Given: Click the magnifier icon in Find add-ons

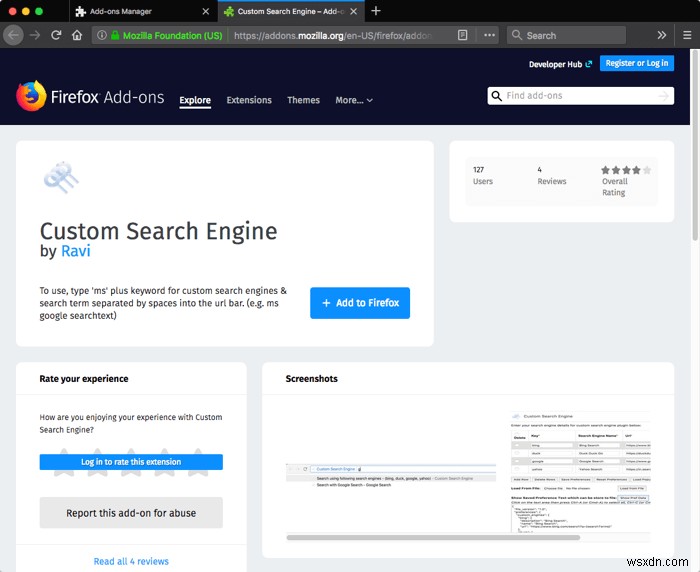Looking at the screenshot, I should click(x=496, y=96).
